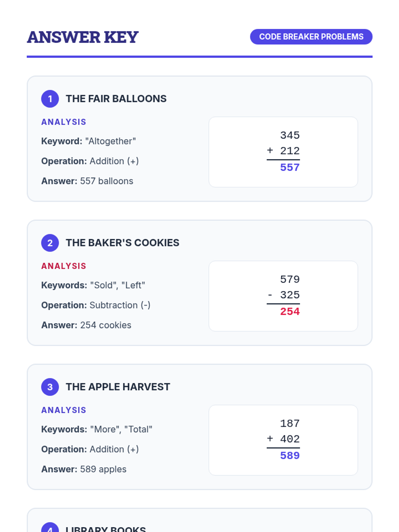Click the Library Books title
Image resolution: width=399 pixels, height=532 pixels.
coord(106,529)
